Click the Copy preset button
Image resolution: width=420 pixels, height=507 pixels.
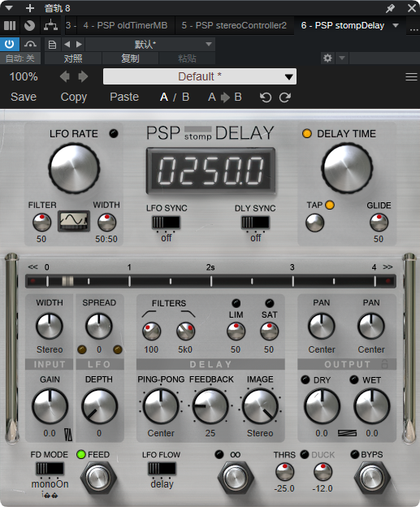click(74, 97)
